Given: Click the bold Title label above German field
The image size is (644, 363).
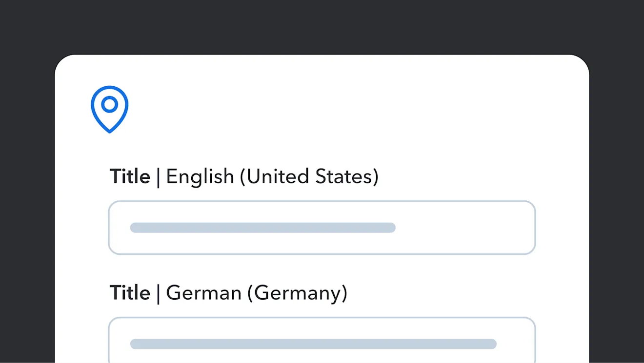Looking at the screenshot, I should pos(130,293).
